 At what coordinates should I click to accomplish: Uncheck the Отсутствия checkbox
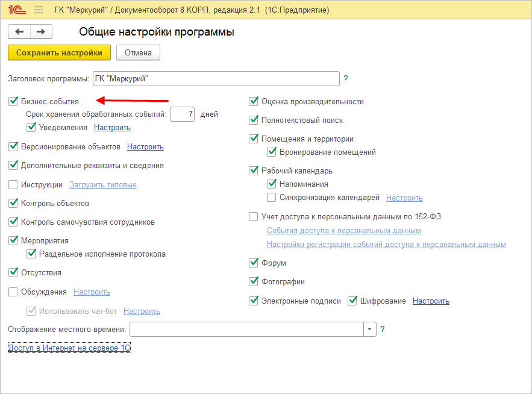[x=13, y=272]
